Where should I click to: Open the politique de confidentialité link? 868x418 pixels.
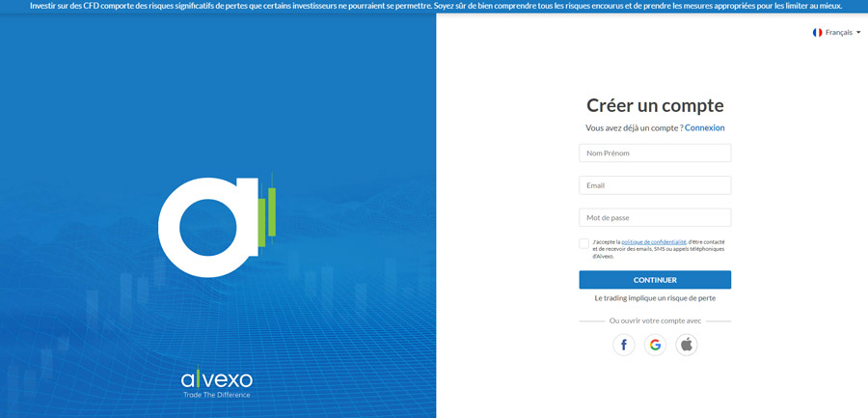coord(654,241)
